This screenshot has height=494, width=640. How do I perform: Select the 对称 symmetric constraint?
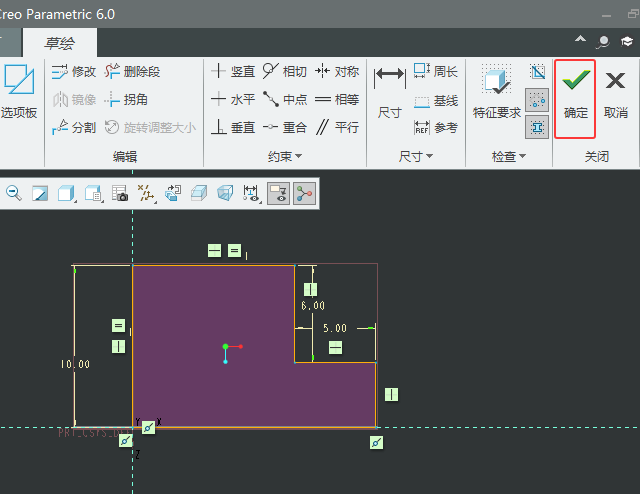tap(337, 72)
